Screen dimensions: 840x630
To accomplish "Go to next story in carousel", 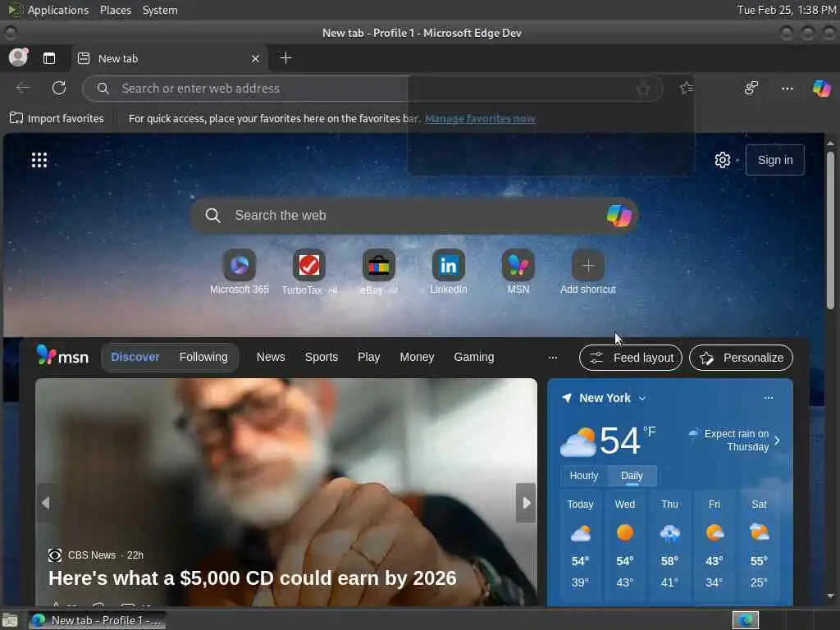I will [526, 503].
